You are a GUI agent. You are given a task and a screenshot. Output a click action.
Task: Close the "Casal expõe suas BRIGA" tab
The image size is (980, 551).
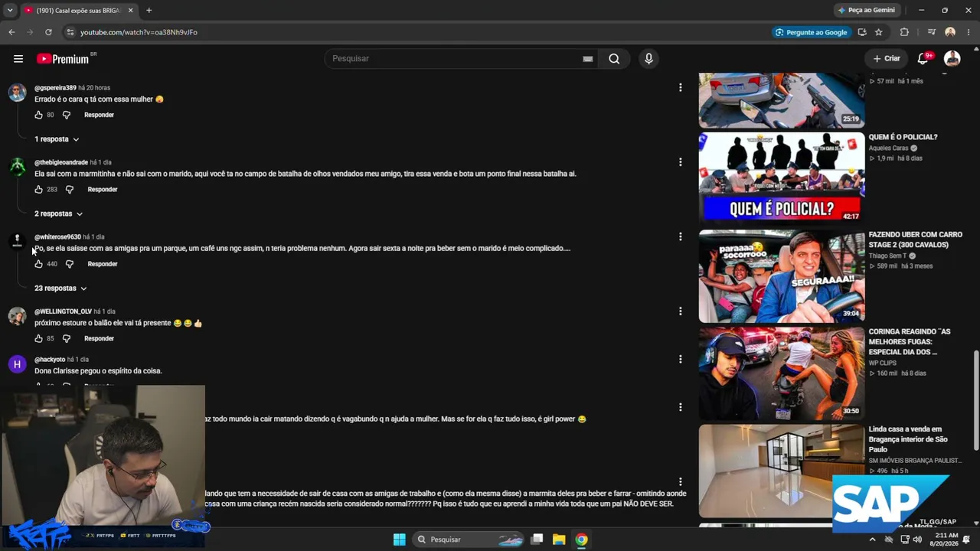pyautogui.click(x=130, y=10)
